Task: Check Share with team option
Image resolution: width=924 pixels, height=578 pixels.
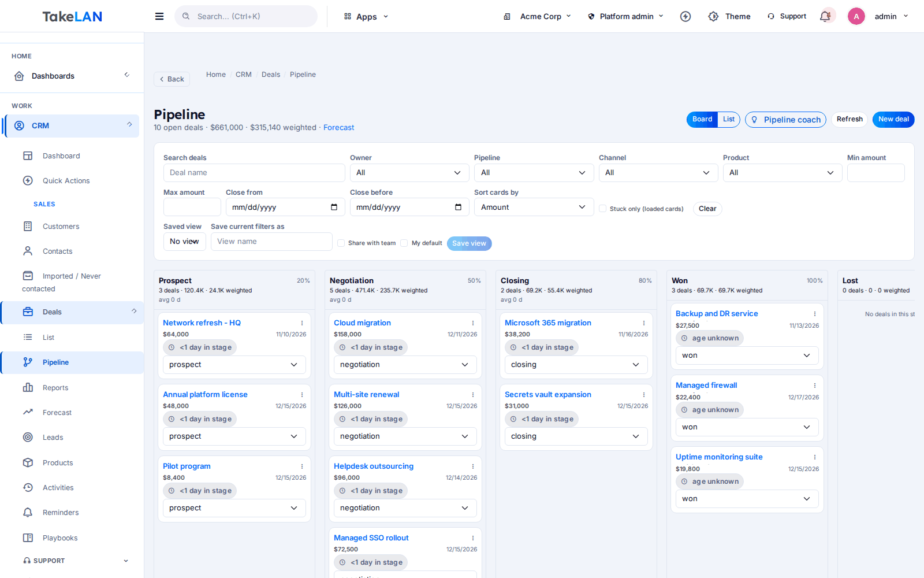Action: coord(341,243)
